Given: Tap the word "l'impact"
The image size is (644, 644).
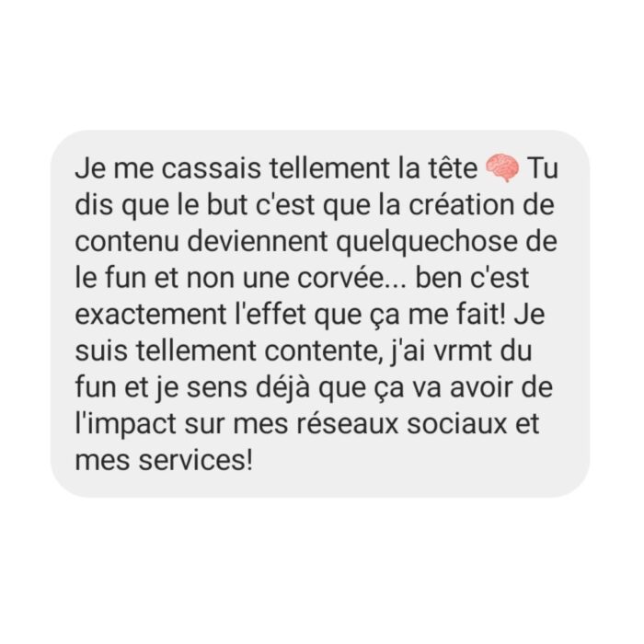Looking at the screenshot, I should pos(126,425).
